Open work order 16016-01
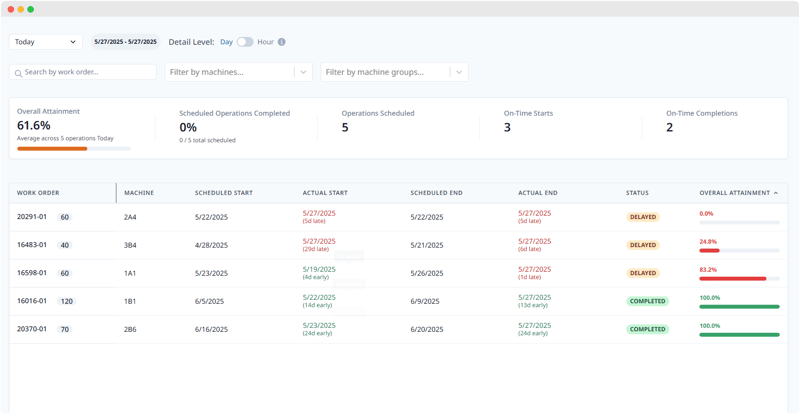 click(x=32, y=301)
